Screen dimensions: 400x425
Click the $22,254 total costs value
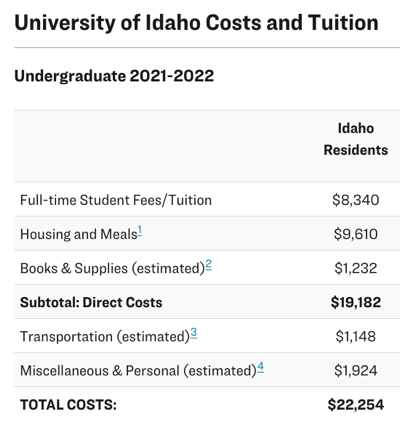356,405
